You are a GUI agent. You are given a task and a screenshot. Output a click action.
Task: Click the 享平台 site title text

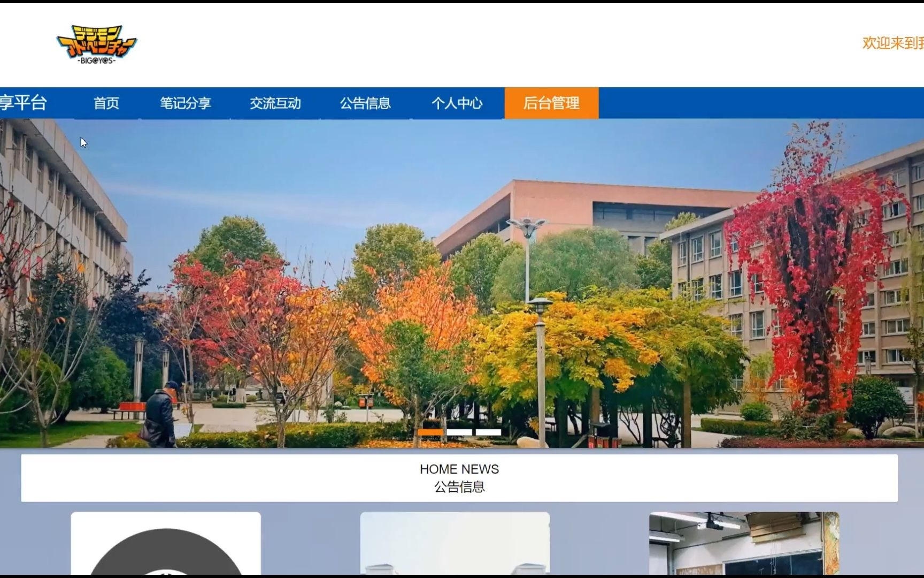24,102
